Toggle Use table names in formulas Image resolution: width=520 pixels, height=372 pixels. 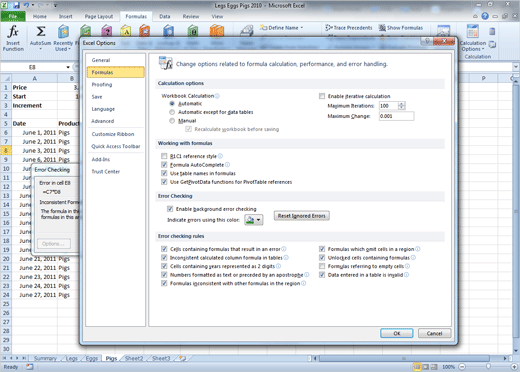pyautogui.click(x=164, y=173)
